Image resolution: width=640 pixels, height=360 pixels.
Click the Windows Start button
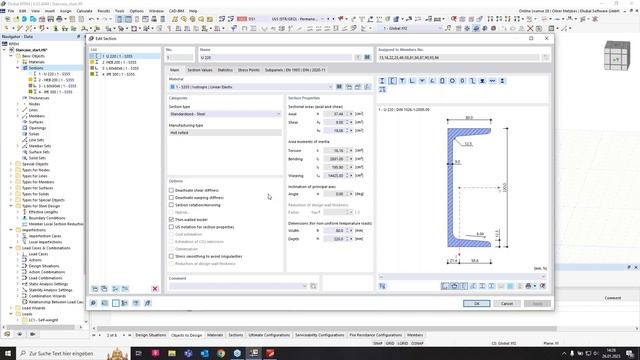click(x=7, y=353)
